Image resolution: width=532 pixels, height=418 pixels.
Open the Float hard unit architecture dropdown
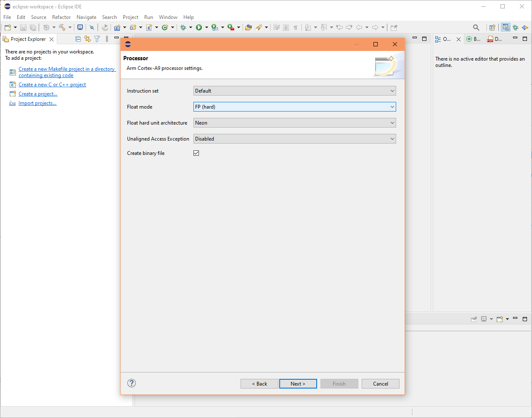click(294, 123)
